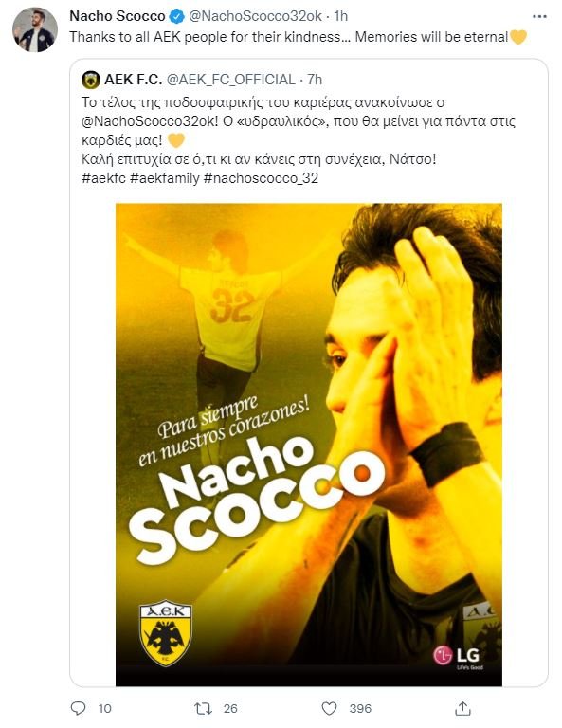Open Nacho Scocco display name link
Viewport: 562px width, 728px height.
pyautogui.click(x=118, y=16)
